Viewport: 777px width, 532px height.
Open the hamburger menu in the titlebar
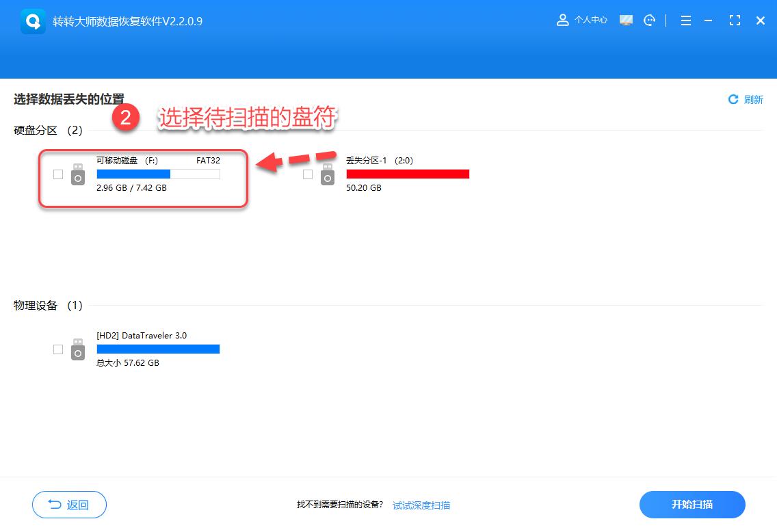point(685,21)
